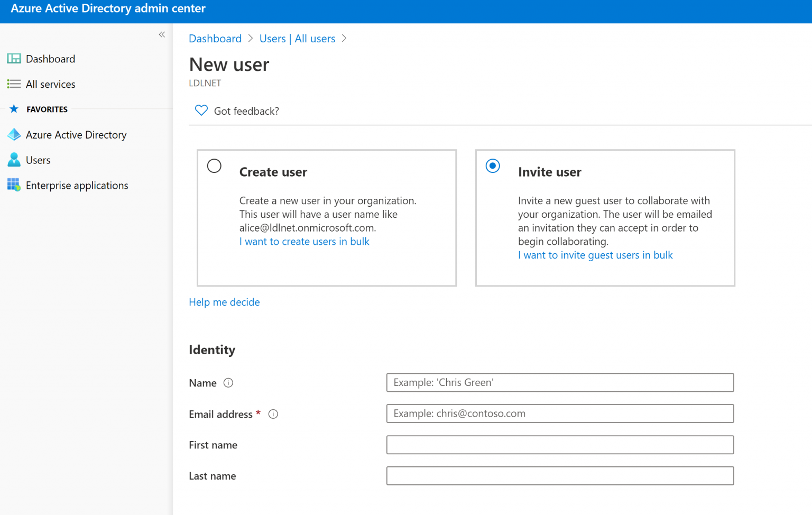Click the chevron after Users | All users

[x=344, y=39]
